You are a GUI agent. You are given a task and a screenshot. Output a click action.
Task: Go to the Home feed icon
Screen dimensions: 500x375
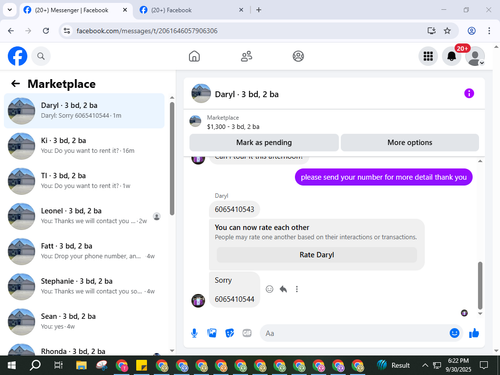point(194,56)
